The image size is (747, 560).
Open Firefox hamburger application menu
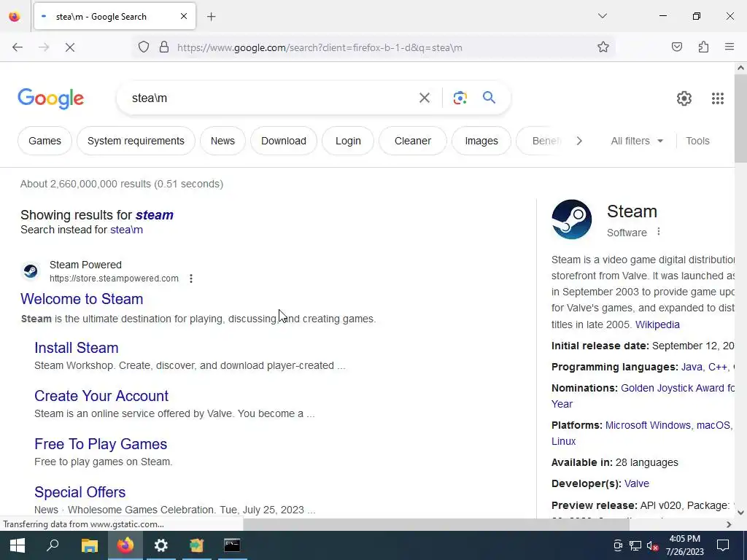pos(729,47)
